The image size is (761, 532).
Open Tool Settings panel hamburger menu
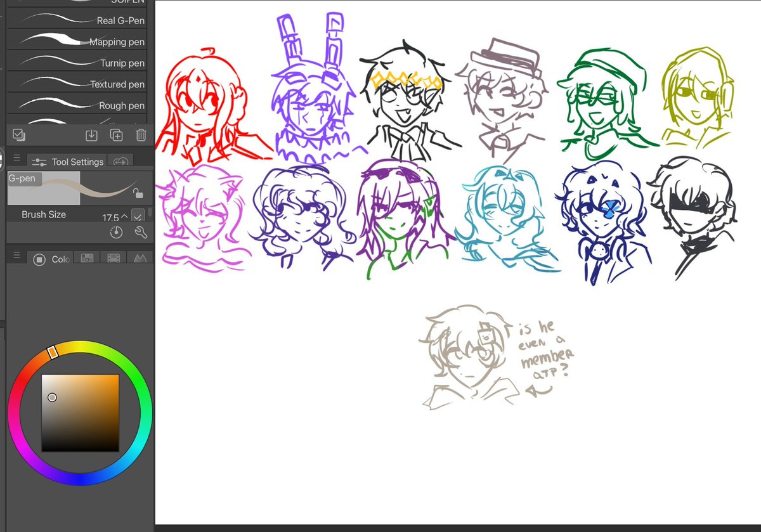[16, 159]
